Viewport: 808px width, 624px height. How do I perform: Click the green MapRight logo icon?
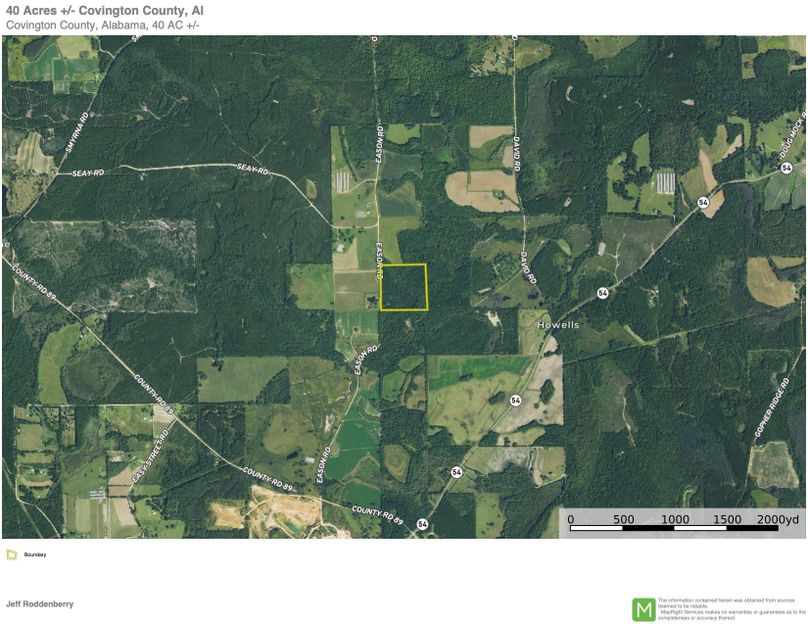tap(643, 609)
